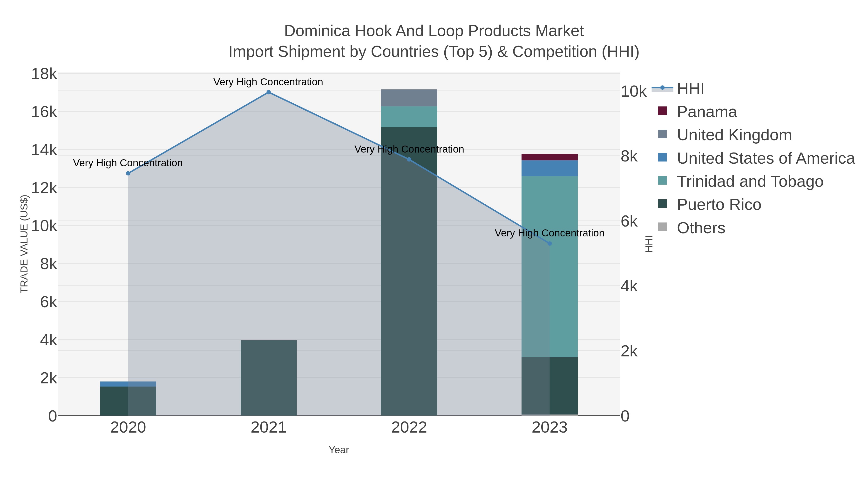Image resolution: width=868 pixels, height=488 pixels.
Task: Toggle the HHI line legend entry
Action: click(678, 89)
